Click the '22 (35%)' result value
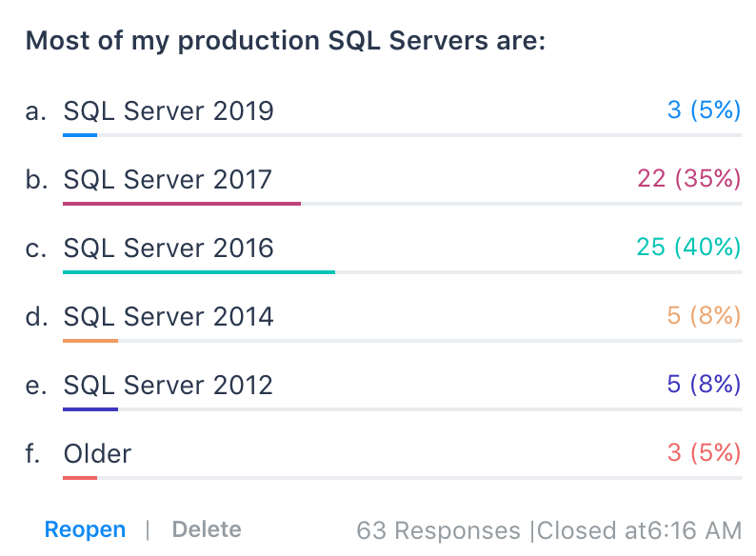Image resolution: width=756 pixels, height=556 pixels. 689,178
